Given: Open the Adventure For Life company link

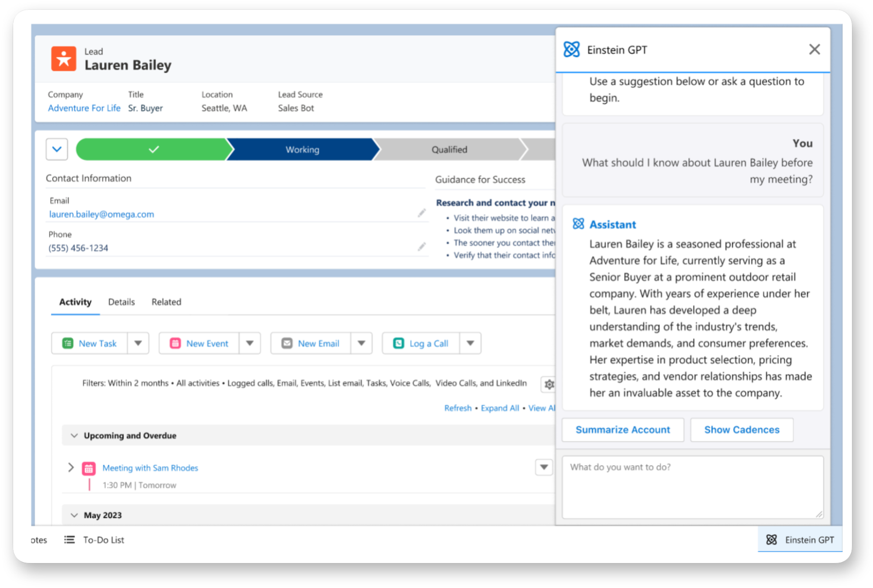Looking at the screenshot, I should [x=84, y=108].
